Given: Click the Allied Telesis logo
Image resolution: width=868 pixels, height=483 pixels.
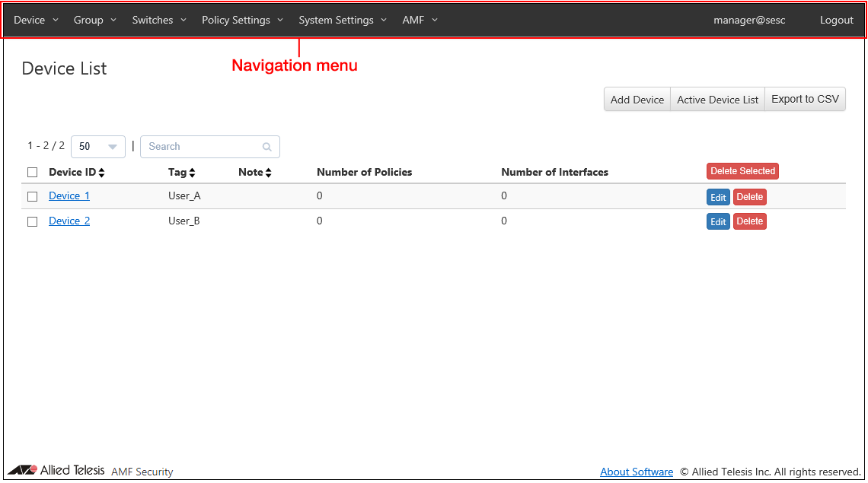Looking at the screenshot, I should [x=56, y=470].
